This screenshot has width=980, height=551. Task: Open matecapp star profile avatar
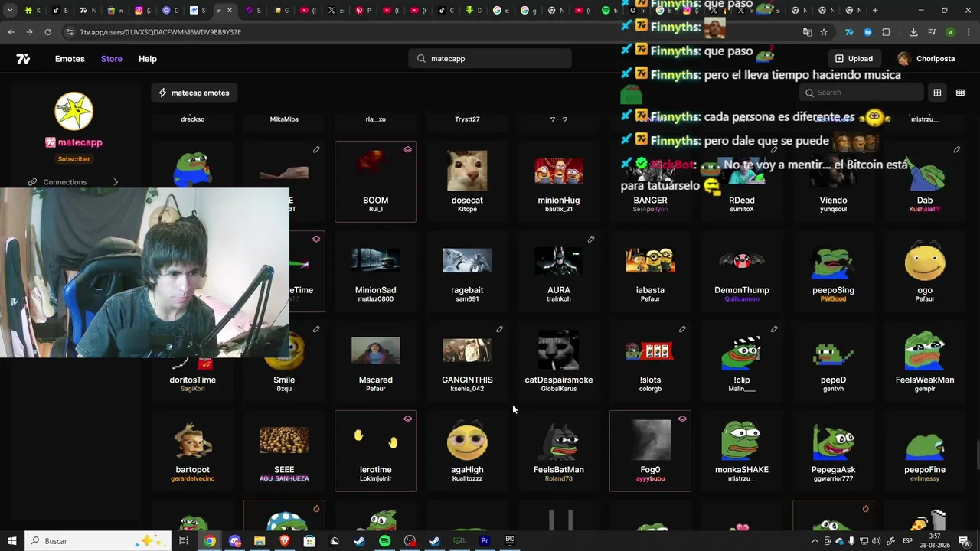click(x=73, y=111)
